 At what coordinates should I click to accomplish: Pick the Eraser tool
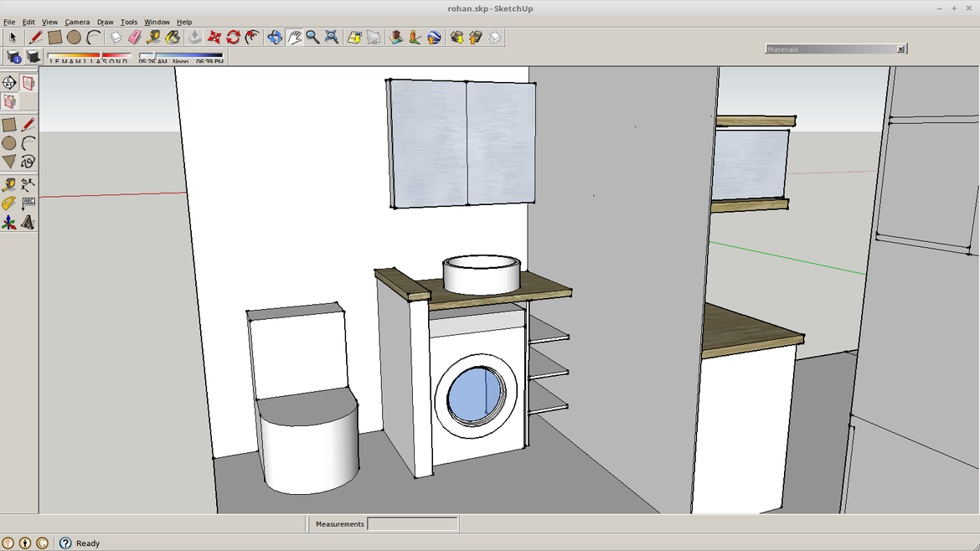click(x=133, y=37)
